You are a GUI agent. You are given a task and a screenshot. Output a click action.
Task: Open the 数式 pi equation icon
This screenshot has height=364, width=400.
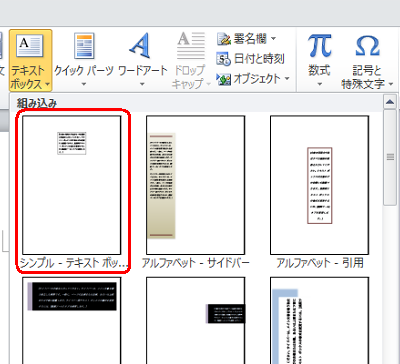[319, 45]
